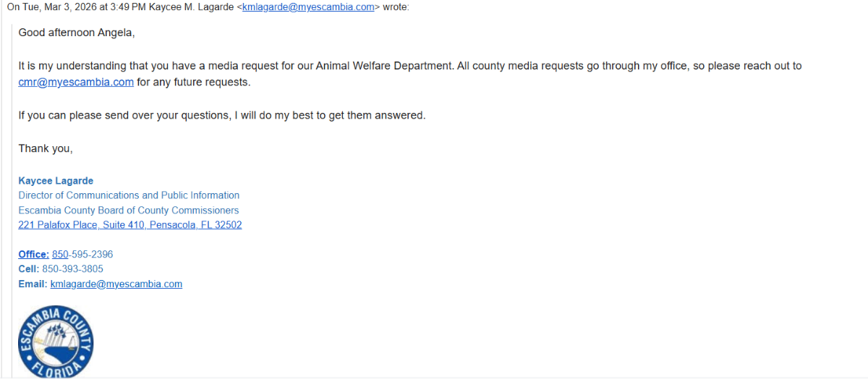Viewport: 868px width, 390px height.
Task: Open the 221 Palafox Place address link
Action: pos(130,225)
